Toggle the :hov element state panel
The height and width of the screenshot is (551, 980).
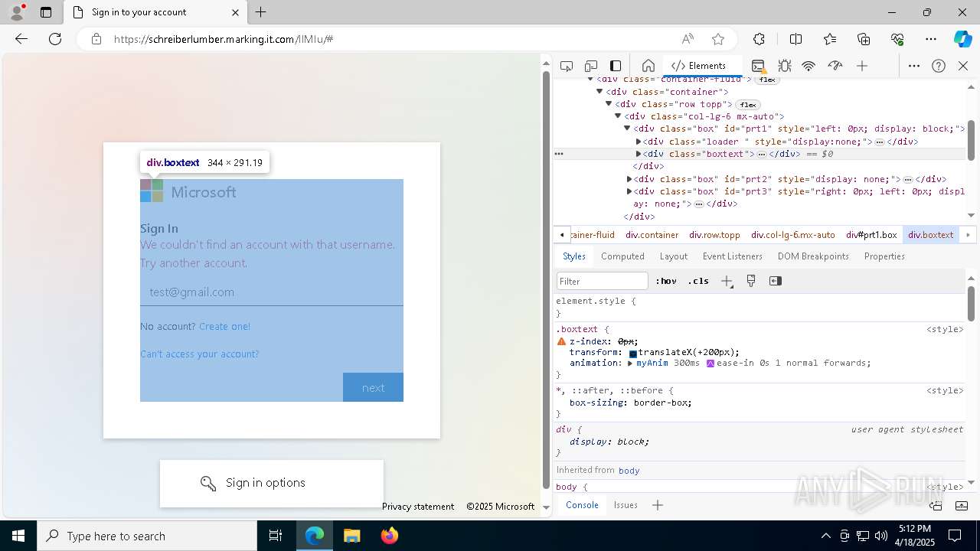point(666,281)
